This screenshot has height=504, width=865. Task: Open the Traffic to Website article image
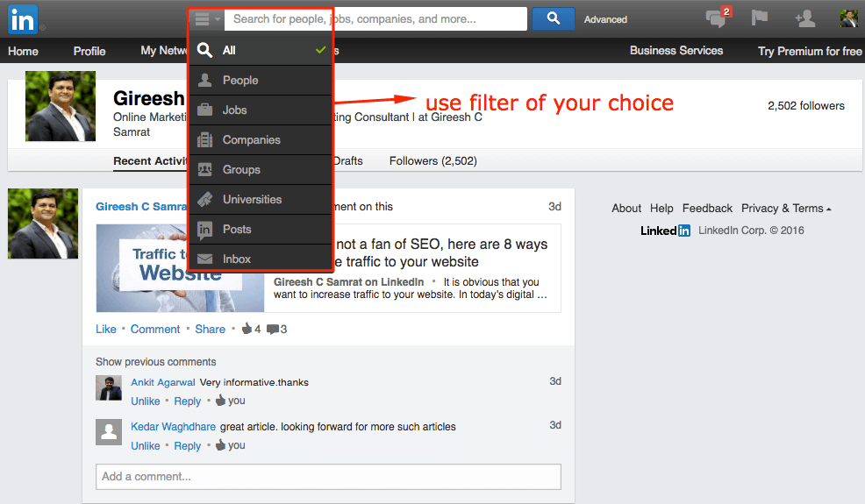click(180, 268)
